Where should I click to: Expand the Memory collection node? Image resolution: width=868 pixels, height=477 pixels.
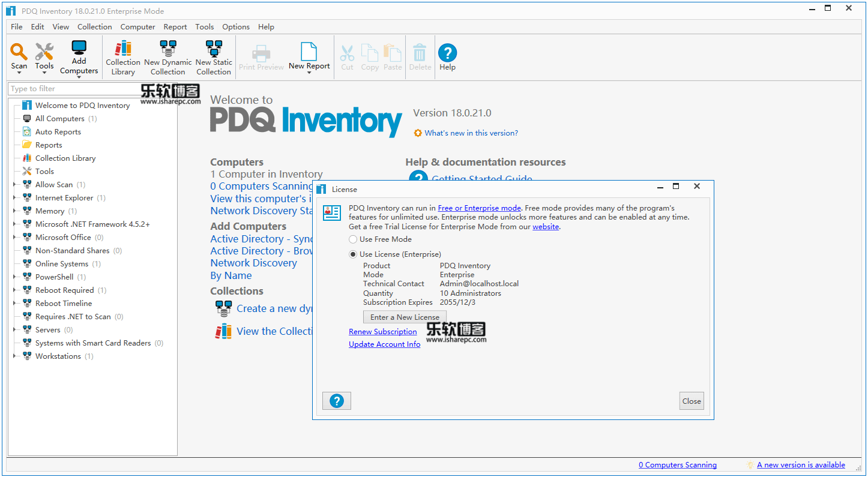pyautogui.click(x=14, y=211)
